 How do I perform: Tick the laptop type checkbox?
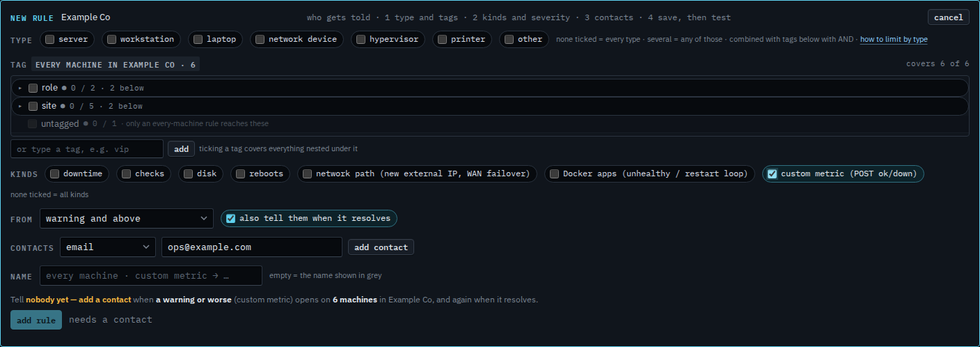point(198,40)
